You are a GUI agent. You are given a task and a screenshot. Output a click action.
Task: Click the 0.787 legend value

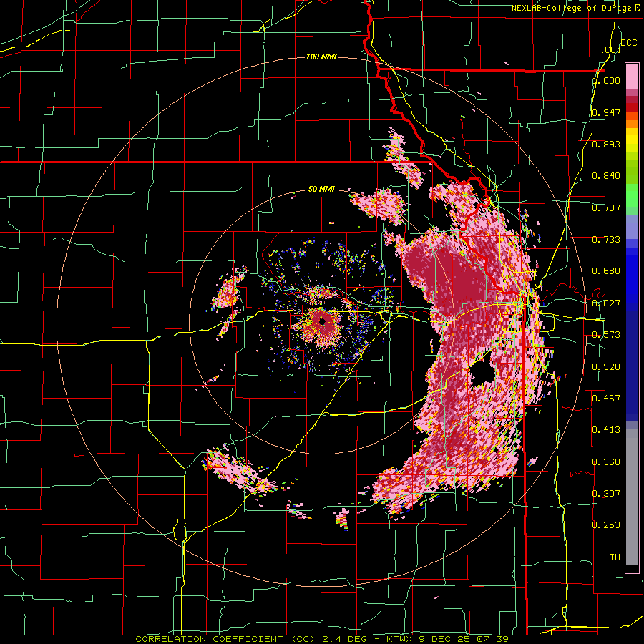pyautogui.click(x=606, y=208)
